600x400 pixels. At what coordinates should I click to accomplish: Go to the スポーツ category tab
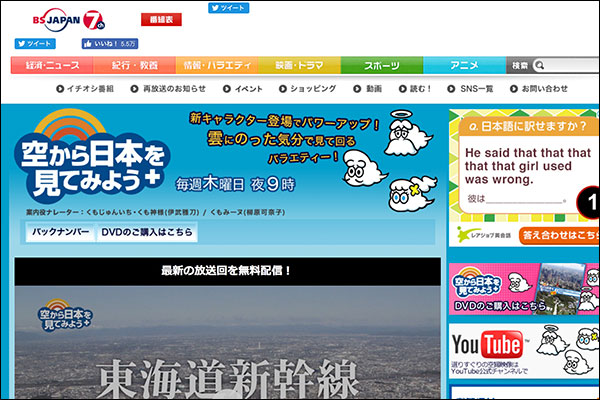click(x=381, y=66)
